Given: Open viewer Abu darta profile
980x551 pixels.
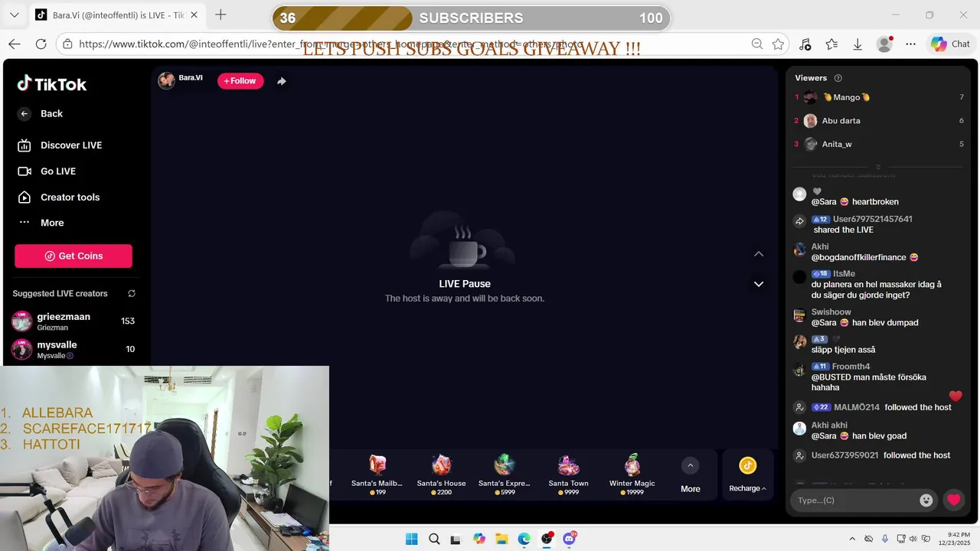Looking at the screenshot, I should point(841,121).
